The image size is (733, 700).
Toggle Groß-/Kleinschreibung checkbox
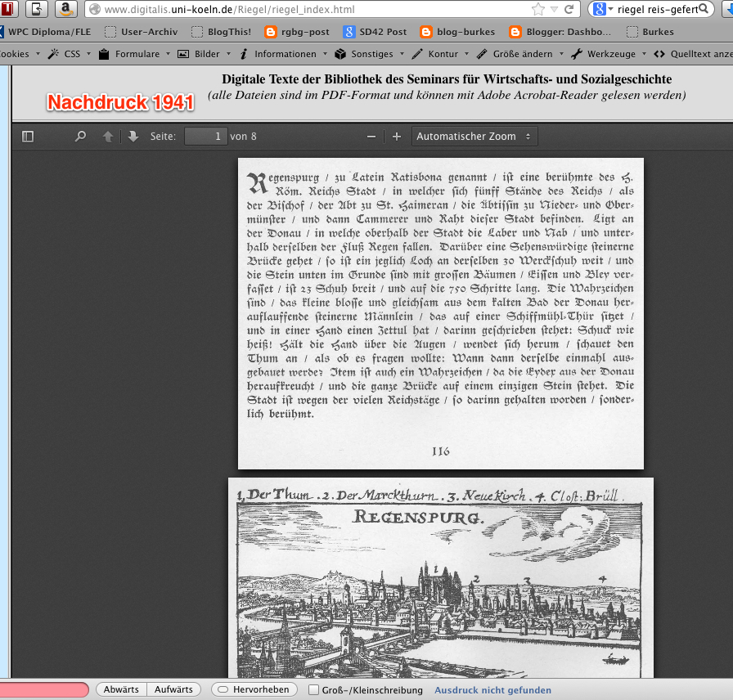313,689
